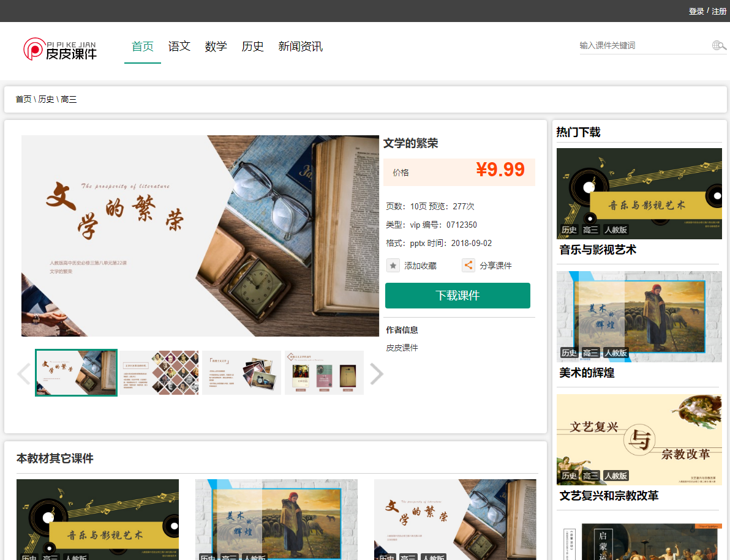Click the search globe magnifier icon

coord(719,45)
